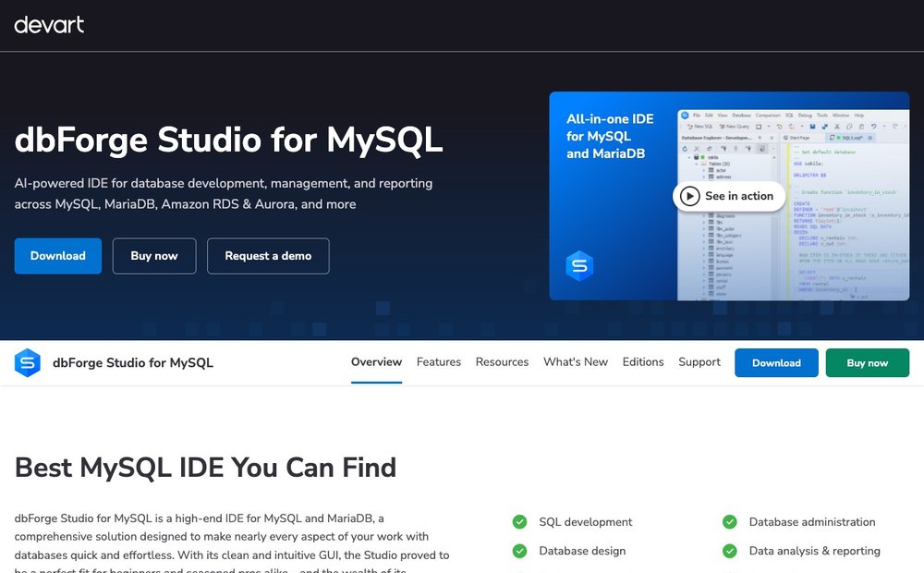Viewport: 924px width, 573px height.
Task: Click the green Buy now button
Action: [868, 362]
